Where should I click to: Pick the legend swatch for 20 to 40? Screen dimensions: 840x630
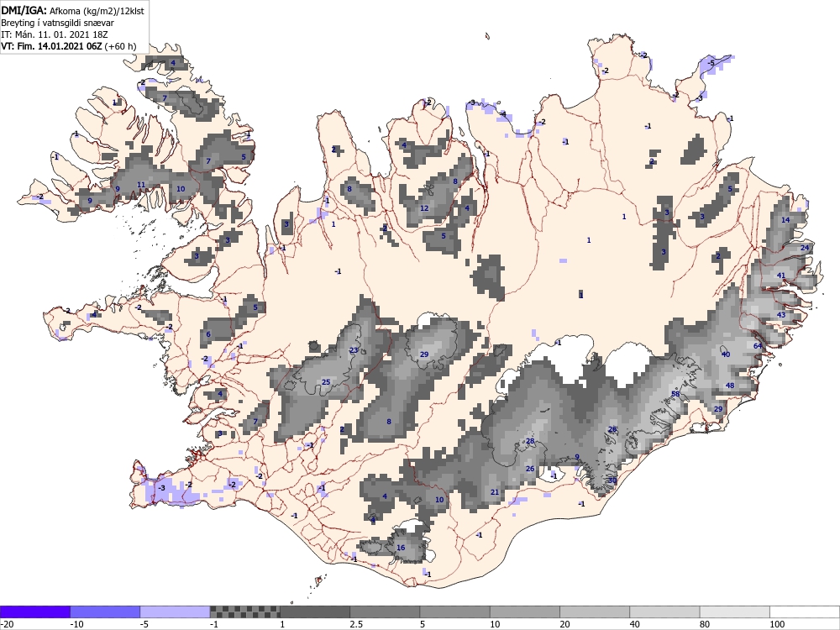pos(595,612)
